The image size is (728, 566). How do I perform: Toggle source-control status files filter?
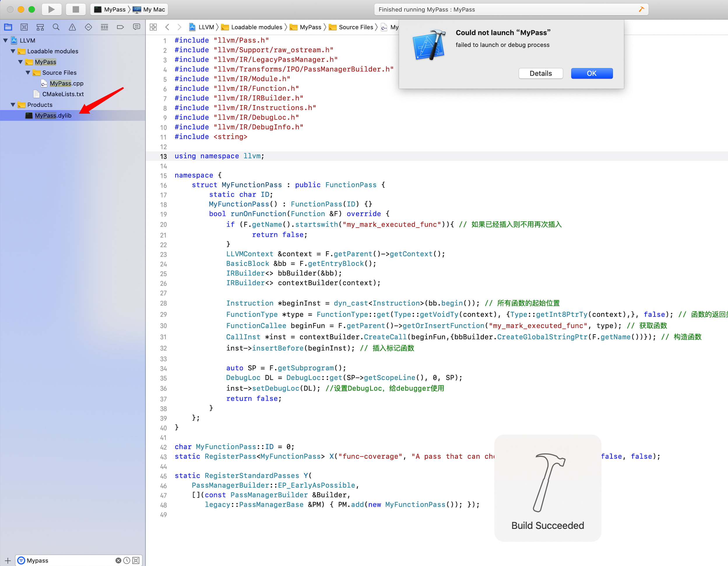point(136,560)
